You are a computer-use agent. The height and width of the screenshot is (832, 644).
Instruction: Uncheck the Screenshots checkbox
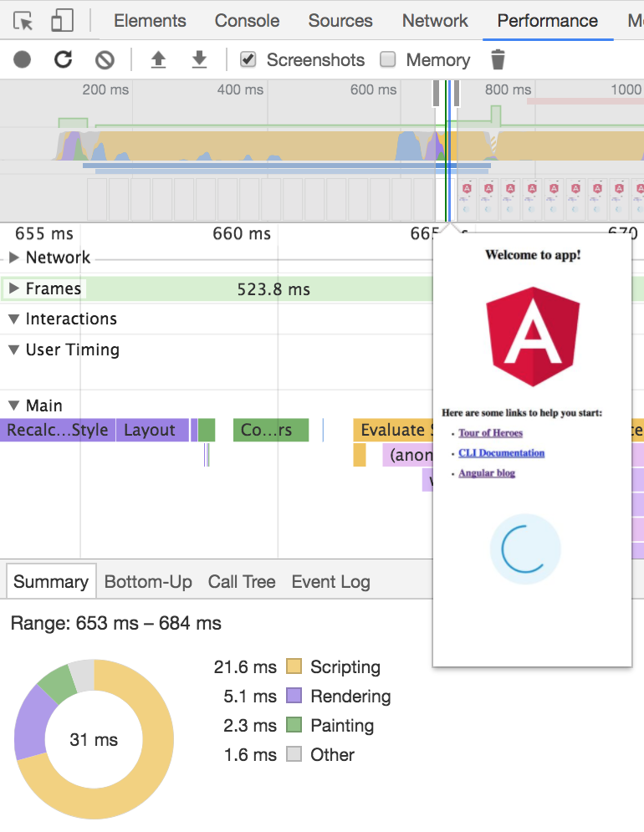pos(248,59)
